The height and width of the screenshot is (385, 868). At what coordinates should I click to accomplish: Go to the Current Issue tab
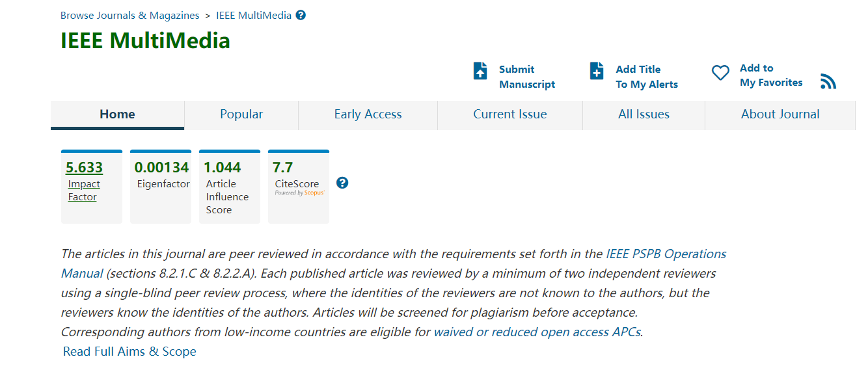510,114
